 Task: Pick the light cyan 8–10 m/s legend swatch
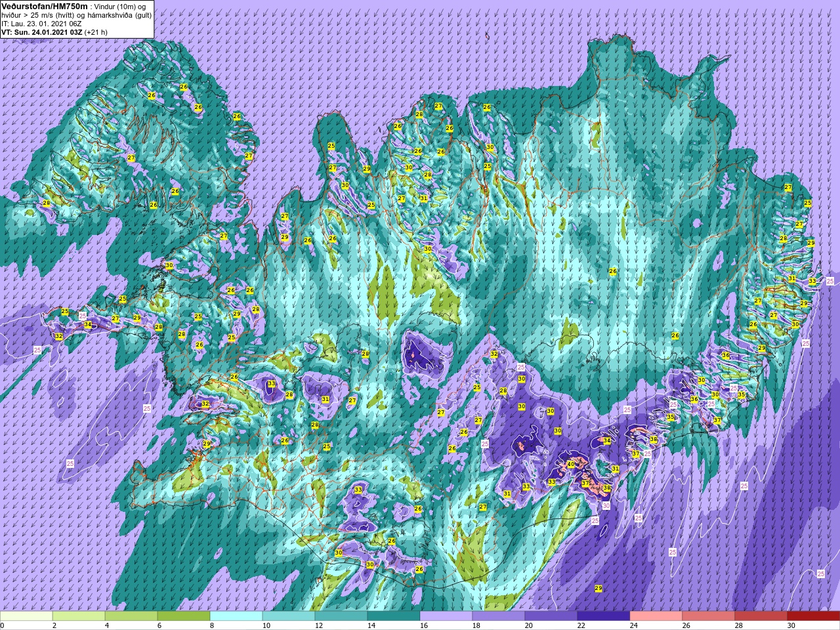tap(236, 616)
